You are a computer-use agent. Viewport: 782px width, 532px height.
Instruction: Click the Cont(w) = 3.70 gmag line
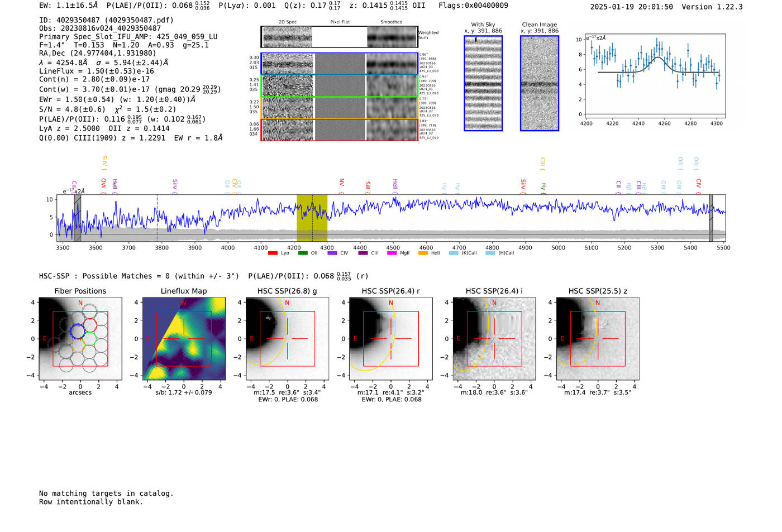click(130, 89)
